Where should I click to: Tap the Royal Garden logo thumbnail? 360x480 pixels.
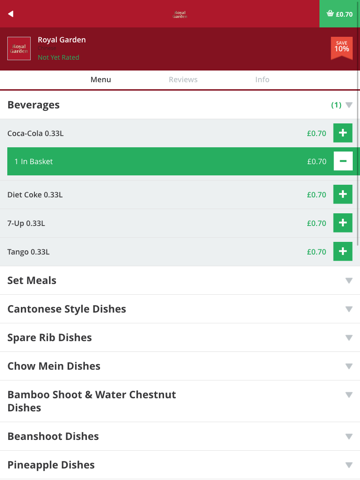point(19,49)
